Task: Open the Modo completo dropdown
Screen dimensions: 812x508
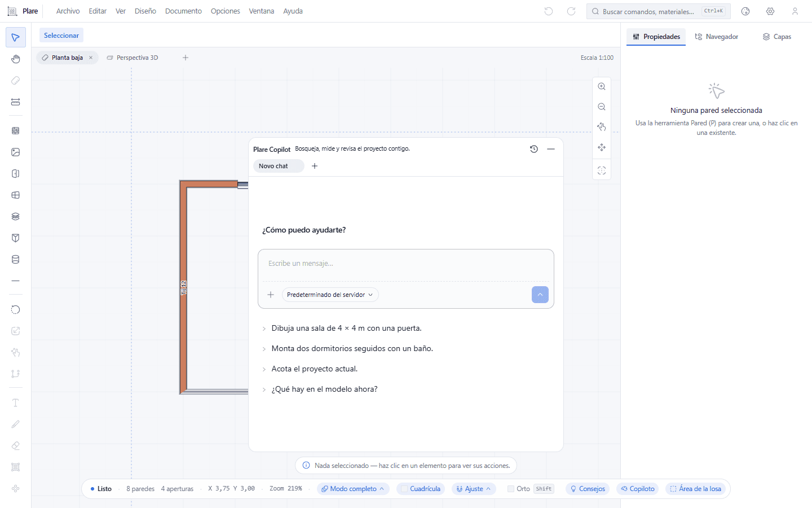Action: pyautogui.click(x=353, y=489)
